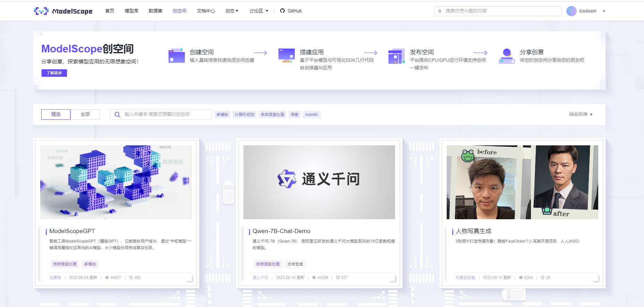Image resolution: width=644 pixels, height=307 pixels.
Task: Like the ModelScopeGPT space via heart icon
Action: 131,278
